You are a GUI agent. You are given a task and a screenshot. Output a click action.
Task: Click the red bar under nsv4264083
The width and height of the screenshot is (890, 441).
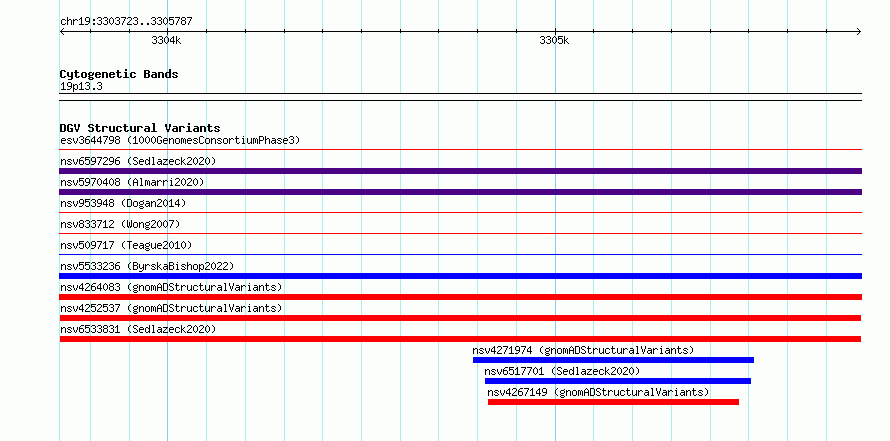pyautogui.click(x=460, y=297)
